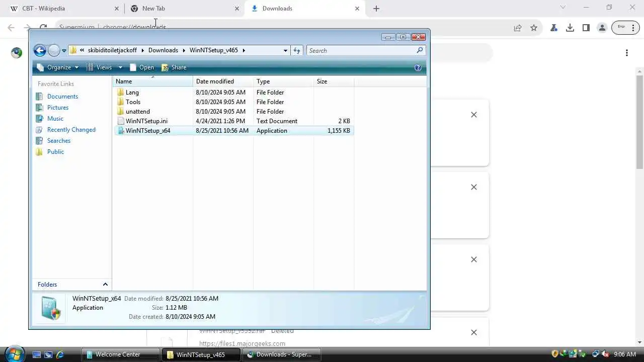
Task: Open Recently Changed in Favorite Links
Action: pos(66,130)
